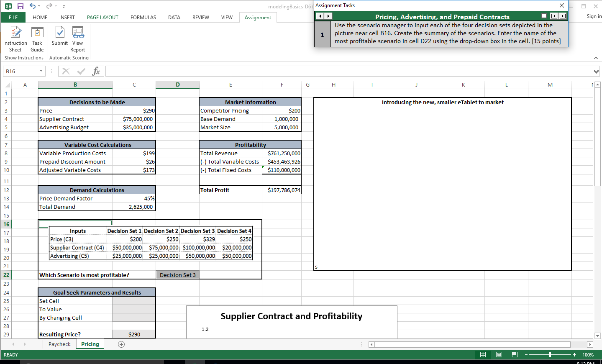Screen dimensions: 602x364
Task: Click the Name Box showing B16
Action: click(20, 71)
